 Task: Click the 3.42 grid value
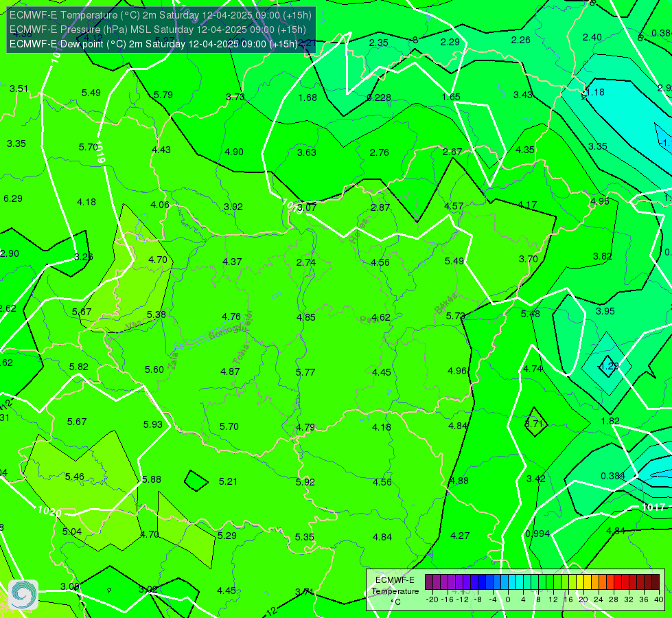click(535, 479)
